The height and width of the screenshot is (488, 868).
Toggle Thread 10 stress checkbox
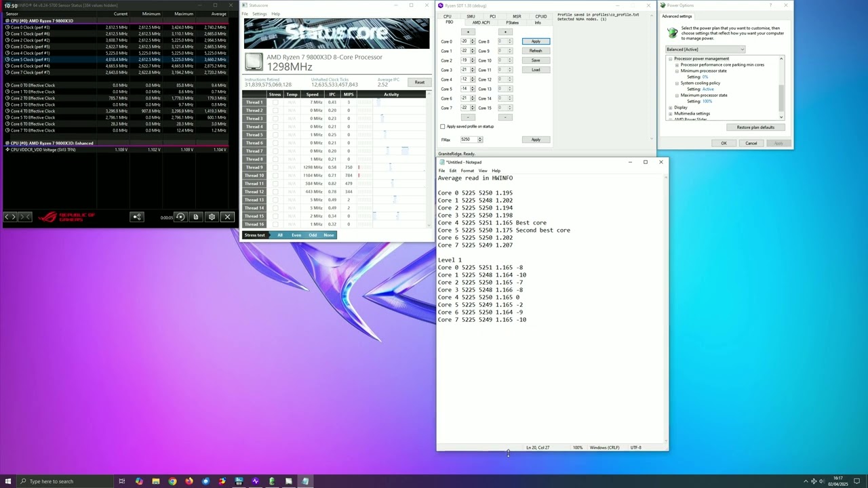pos(275,176)
